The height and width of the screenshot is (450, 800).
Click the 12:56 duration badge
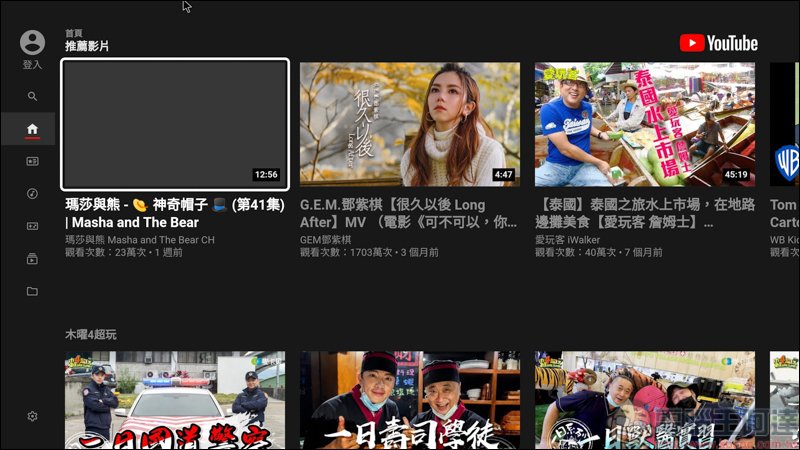pyautogui.click(x=266, y=174)
